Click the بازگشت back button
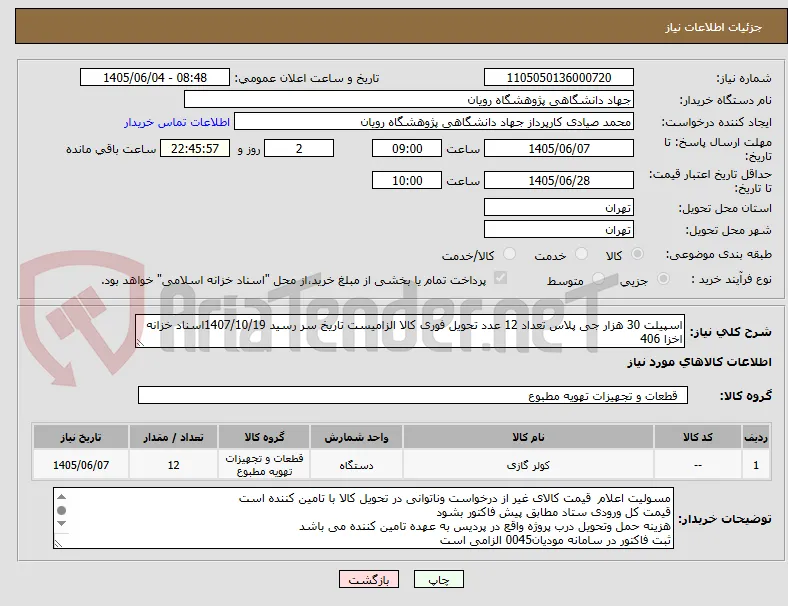This screenshot has height=606, width=788. click(369, 579)
